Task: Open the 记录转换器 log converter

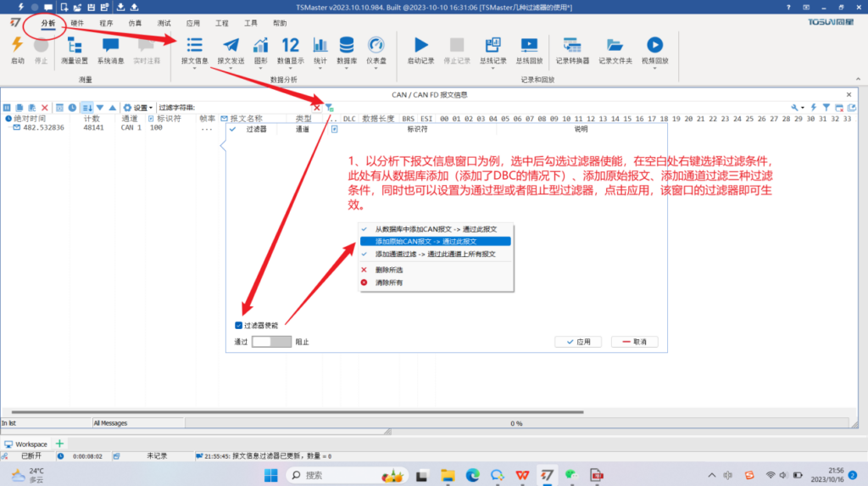Action: coord(571,49)
